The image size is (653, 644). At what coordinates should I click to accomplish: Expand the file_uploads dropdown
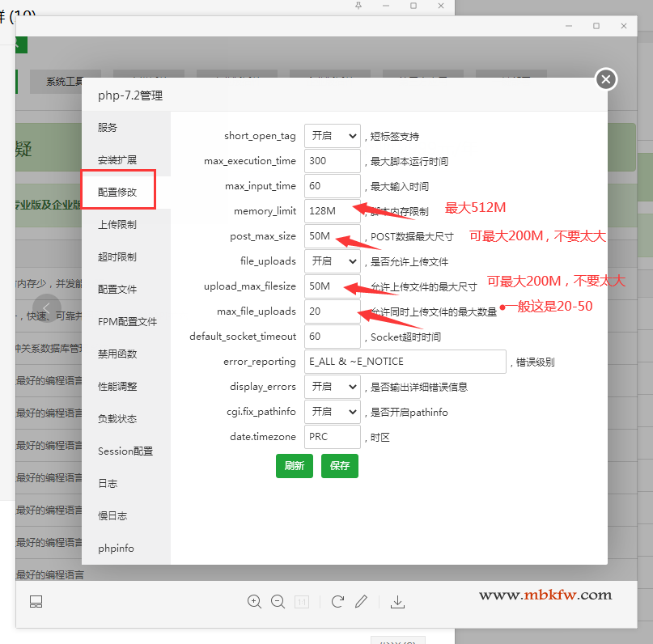332,261
